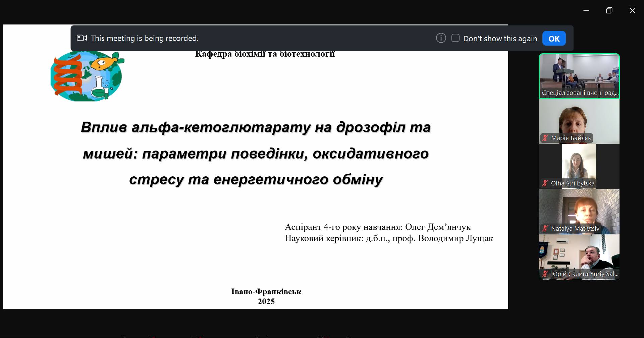Select the Спеціалізовані вчені рад video tile
Viewport: 644px width, 338px height.
coord(579,76)
